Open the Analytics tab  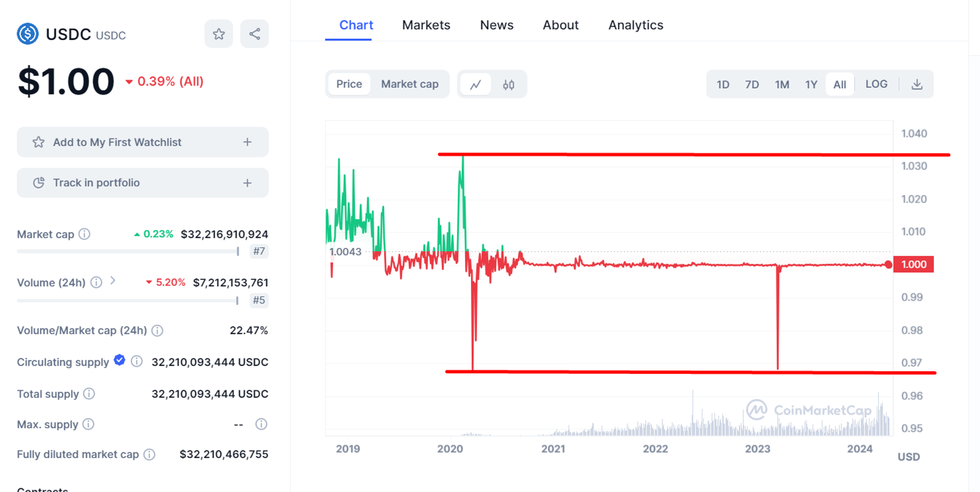coord(636,25)
